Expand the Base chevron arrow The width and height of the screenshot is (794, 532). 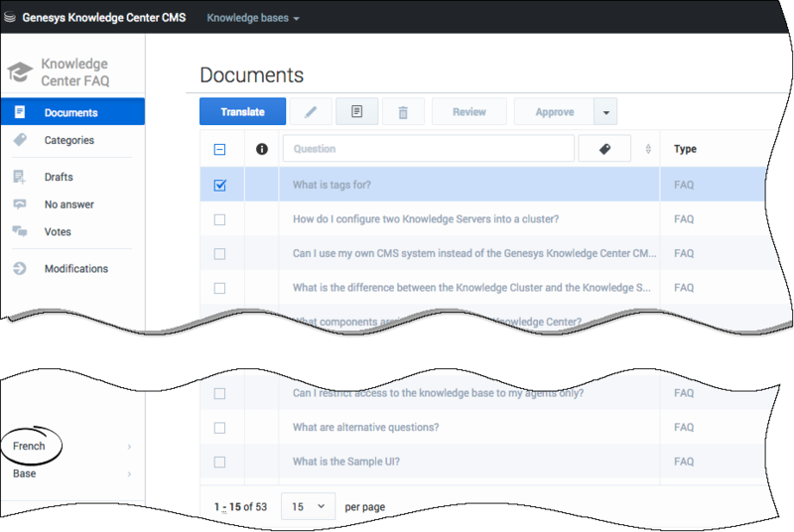129,473
